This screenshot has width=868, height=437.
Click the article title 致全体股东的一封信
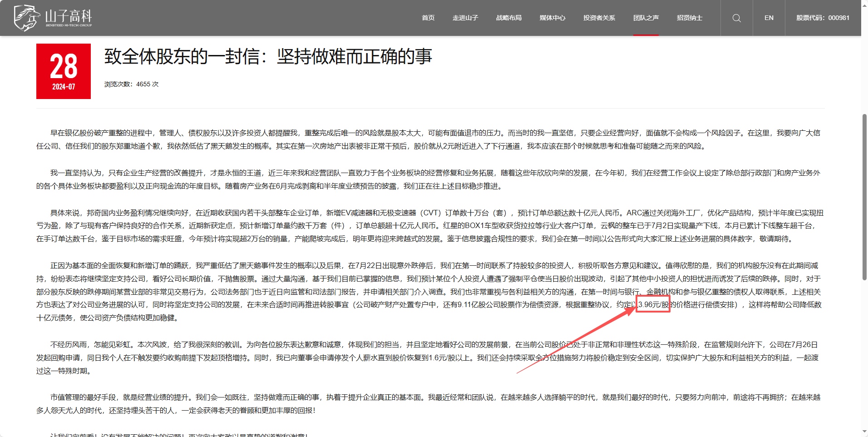[268, 56]
